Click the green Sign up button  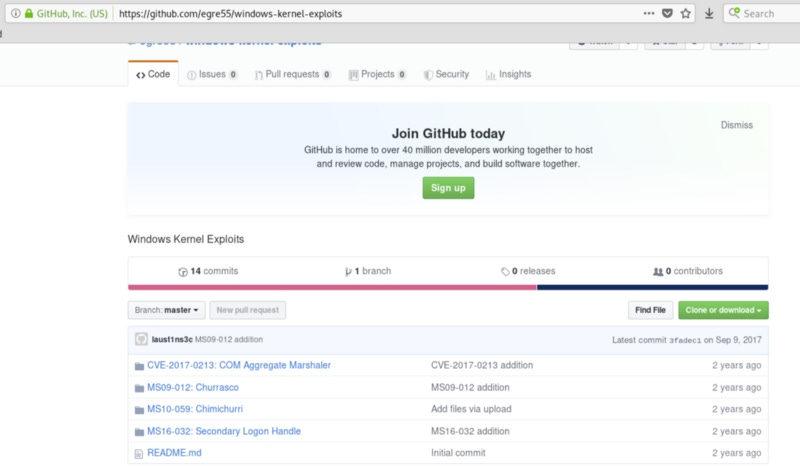[x=448, y=188]
